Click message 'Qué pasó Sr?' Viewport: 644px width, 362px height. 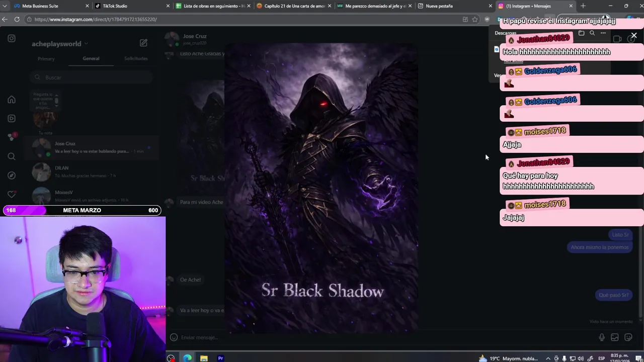coord(613,295)
